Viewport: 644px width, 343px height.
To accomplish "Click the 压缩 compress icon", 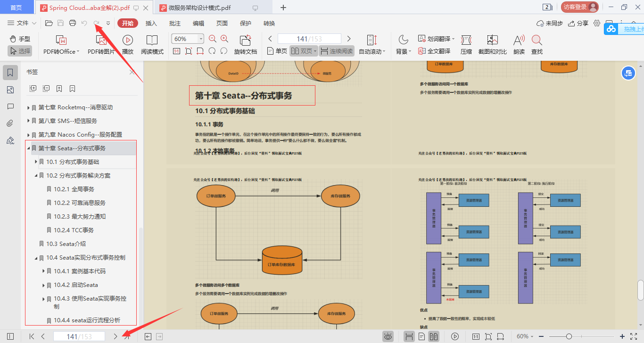I will point(466,45).
